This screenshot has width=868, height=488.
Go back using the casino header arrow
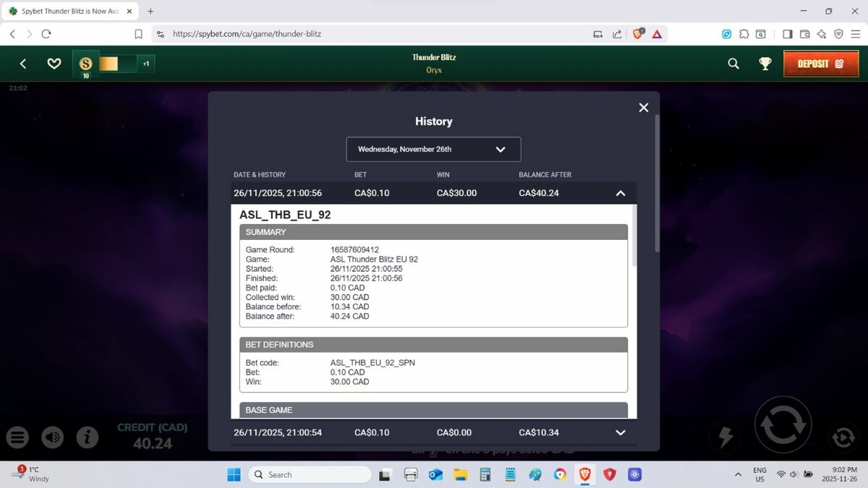tap(23, 64)
